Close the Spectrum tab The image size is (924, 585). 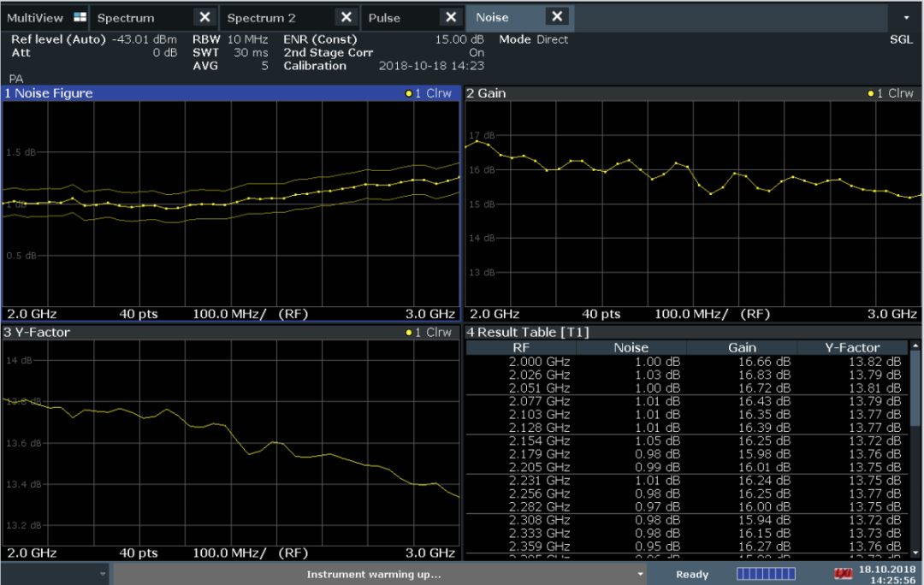click(204, 17)
